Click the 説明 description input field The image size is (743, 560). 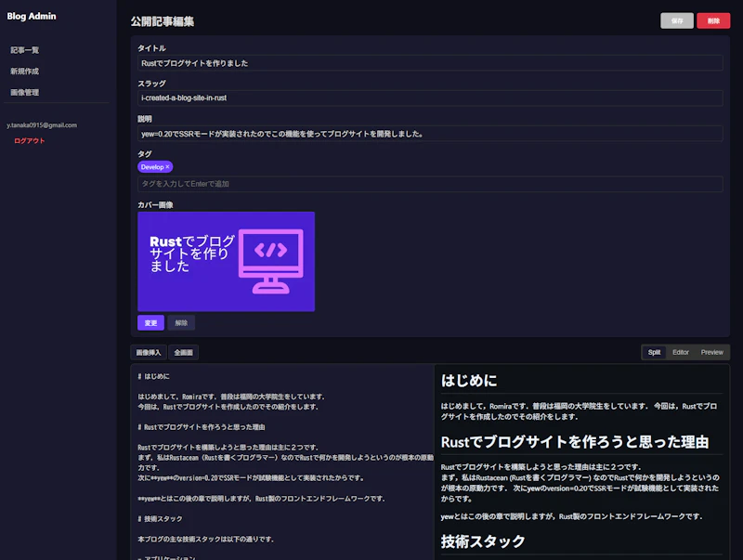point(430,134)
